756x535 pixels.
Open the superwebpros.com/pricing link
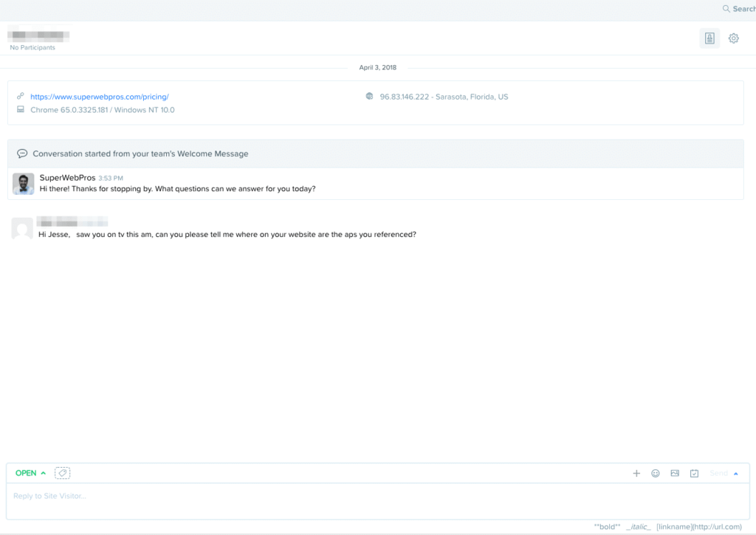point(100,97)
